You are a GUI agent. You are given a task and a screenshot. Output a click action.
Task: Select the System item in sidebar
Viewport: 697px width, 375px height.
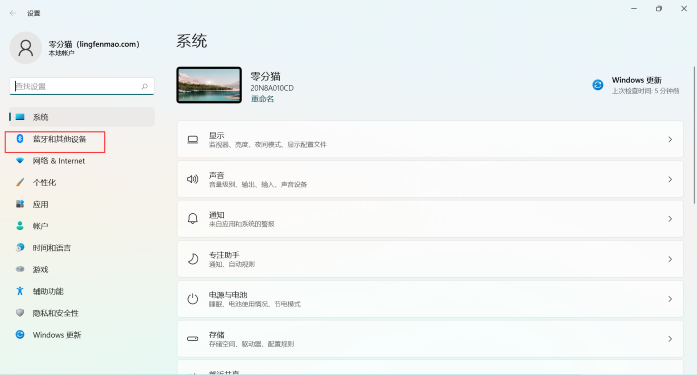[x=82, y=117]
